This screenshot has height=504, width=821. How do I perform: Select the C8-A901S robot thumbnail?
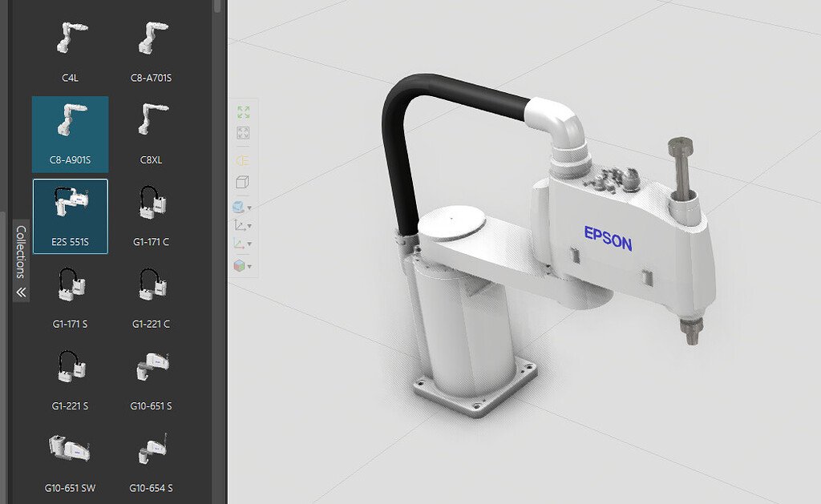point(71,135)
